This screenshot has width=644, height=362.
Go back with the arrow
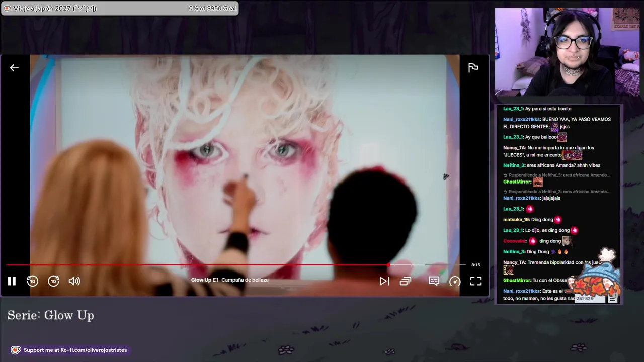point(14,68)
